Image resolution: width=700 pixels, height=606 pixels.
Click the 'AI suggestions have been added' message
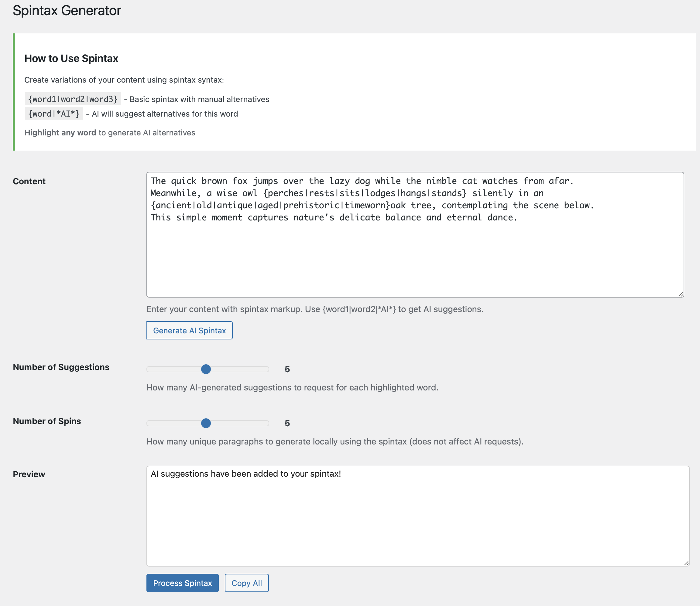(246, 474)
